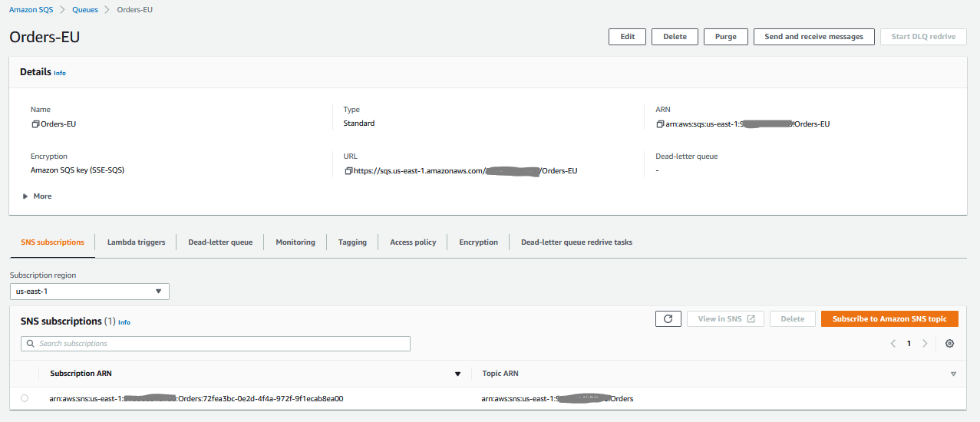The width and height of the screenshot is (980, 422).
Task: Go to next subscriptions page arrow
Action: pos(925,344)
